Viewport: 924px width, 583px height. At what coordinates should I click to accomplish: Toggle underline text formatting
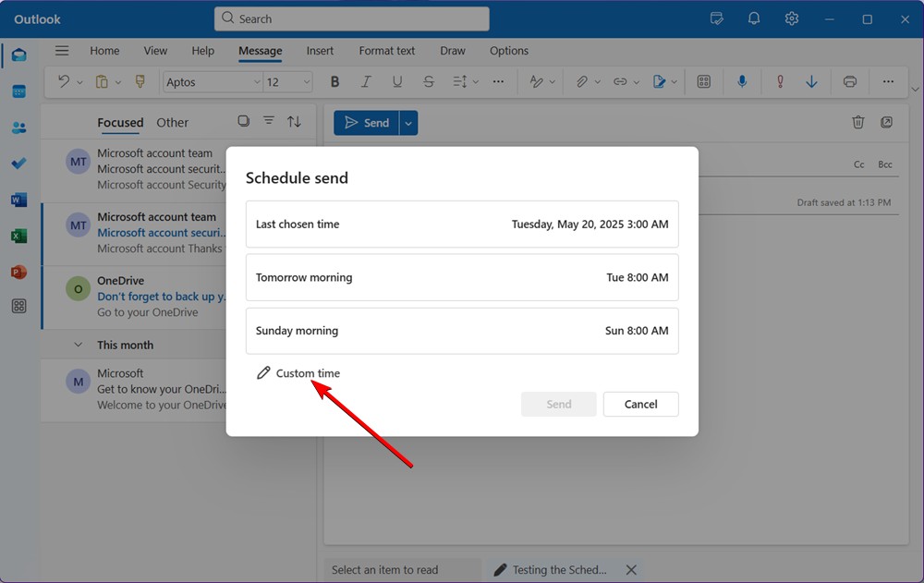pos(397,81)
